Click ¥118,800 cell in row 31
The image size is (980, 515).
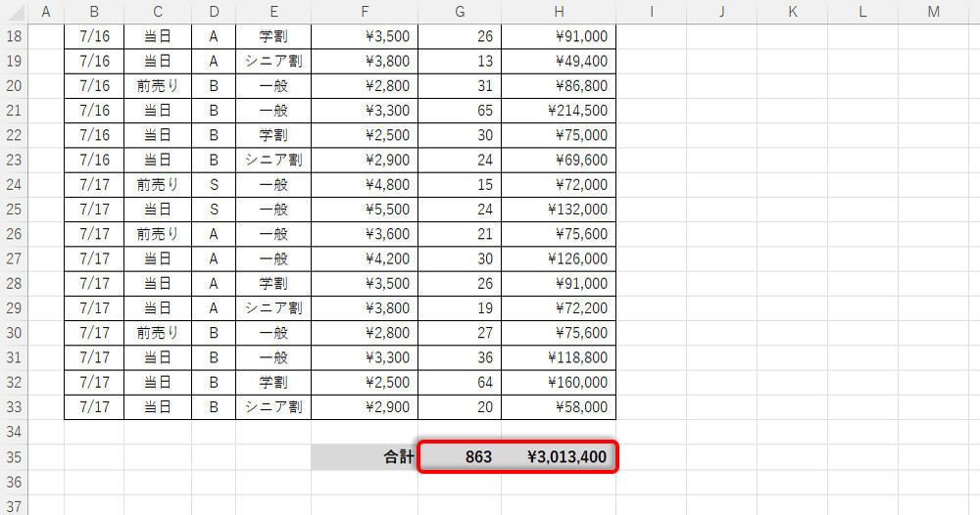559,357
